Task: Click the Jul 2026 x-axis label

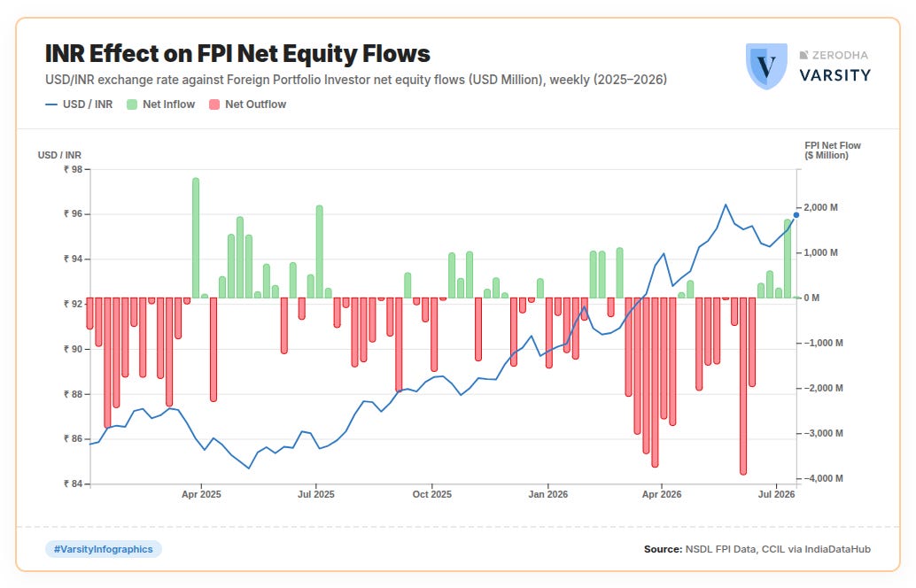Action: (776, 494)
